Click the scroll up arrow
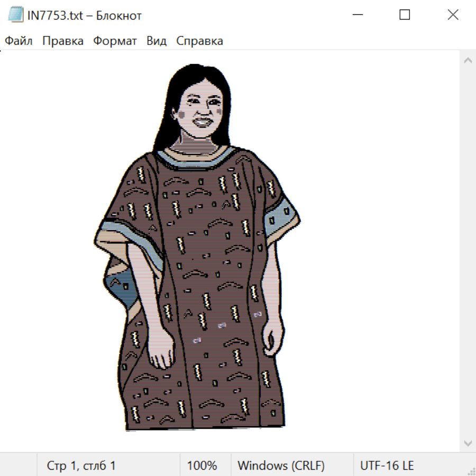The width and height of the screenshot is (476, 476). click(x=468, y=61)
